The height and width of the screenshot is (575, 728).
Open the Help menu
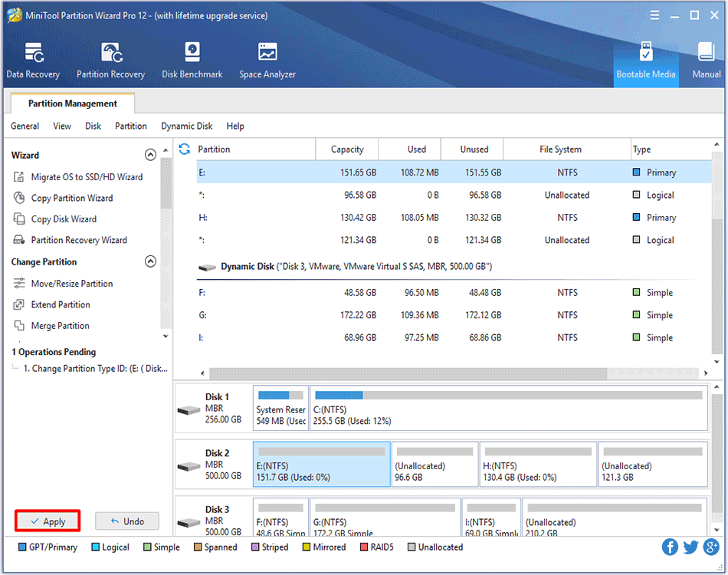235,126
